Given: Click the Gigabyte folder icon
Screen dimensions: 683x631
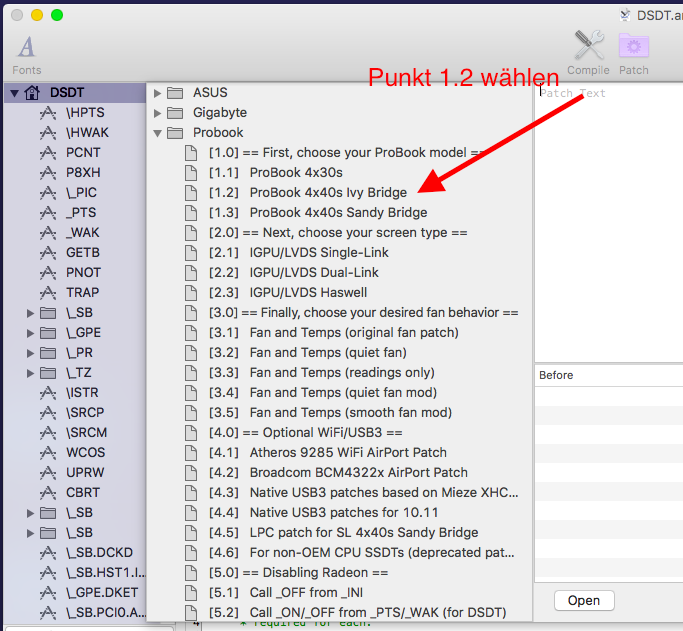Looking at the screenshot, I should point(175,113).
